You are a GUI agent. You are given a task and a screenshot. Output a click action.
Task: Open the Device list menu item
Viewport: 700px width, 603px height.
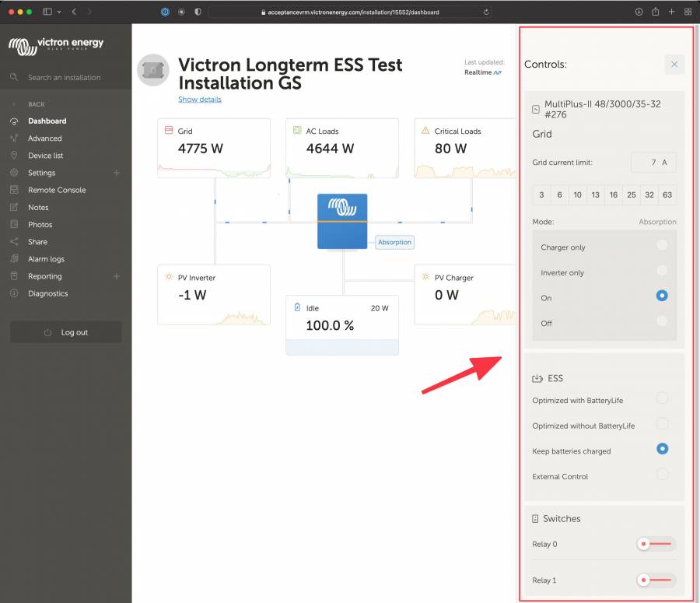tap(45, 156)
